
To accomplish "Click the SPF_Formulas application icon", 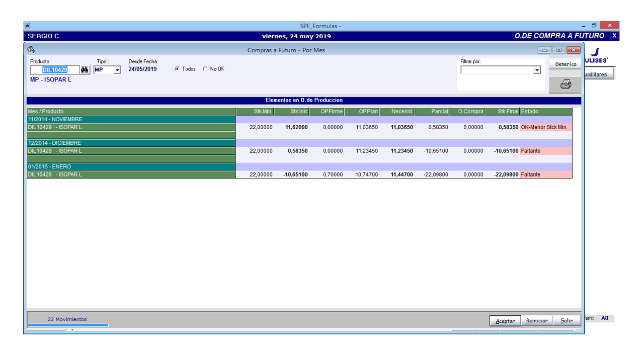I will (28, 25).
